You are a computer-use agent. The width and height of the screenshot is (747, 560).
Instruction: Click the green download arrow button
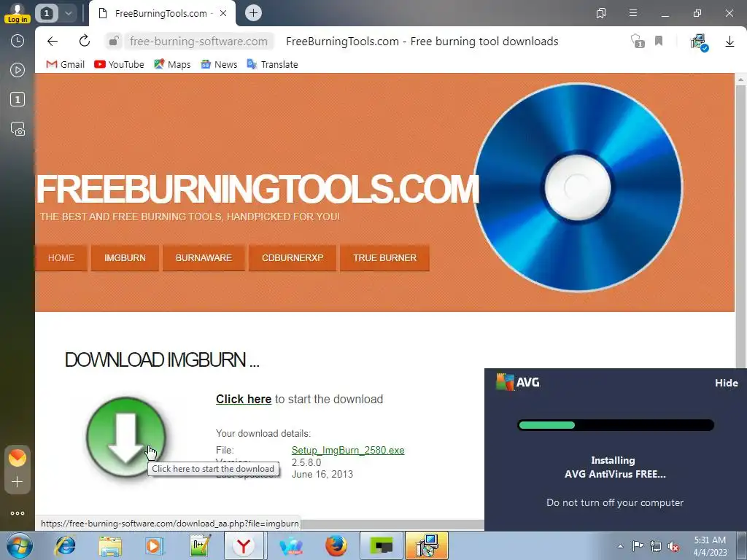pos(125,437)
